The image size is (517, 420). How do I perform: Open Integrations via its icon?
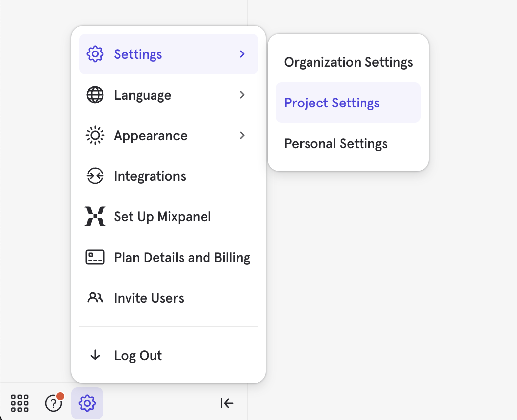click(x=95, y=176)
